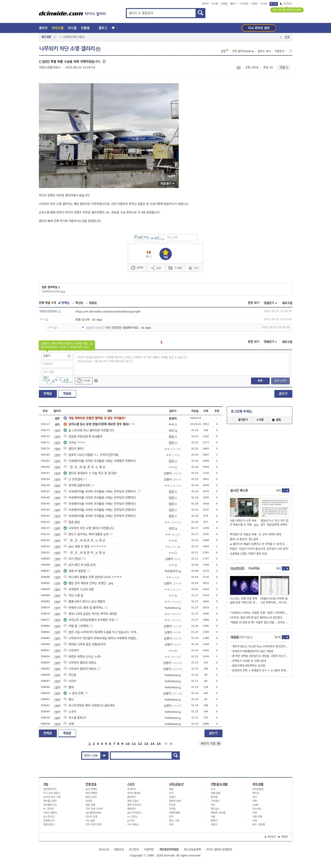Click the scrap folder icon next to 조회 1616
The image size is (331, 868).
click(x=239, y=67)
